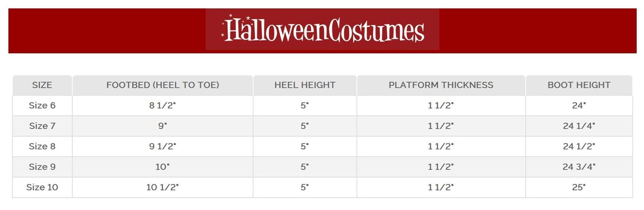The image size is (644, 210).
Task: Click the 8 1/2" footbed cell
Action: click(x=163, y=106)
